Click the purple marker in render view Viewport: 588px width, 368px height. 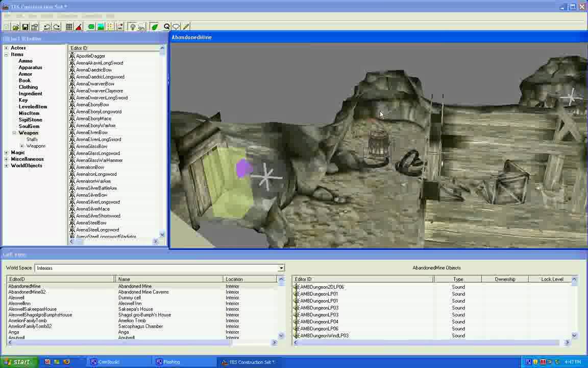pos(244,168)
